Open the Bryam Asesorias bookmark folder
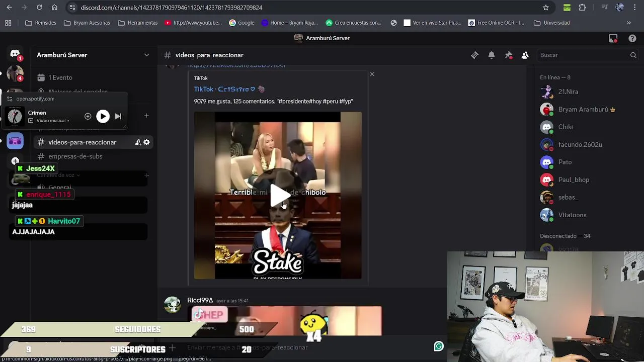 [86, 23]
